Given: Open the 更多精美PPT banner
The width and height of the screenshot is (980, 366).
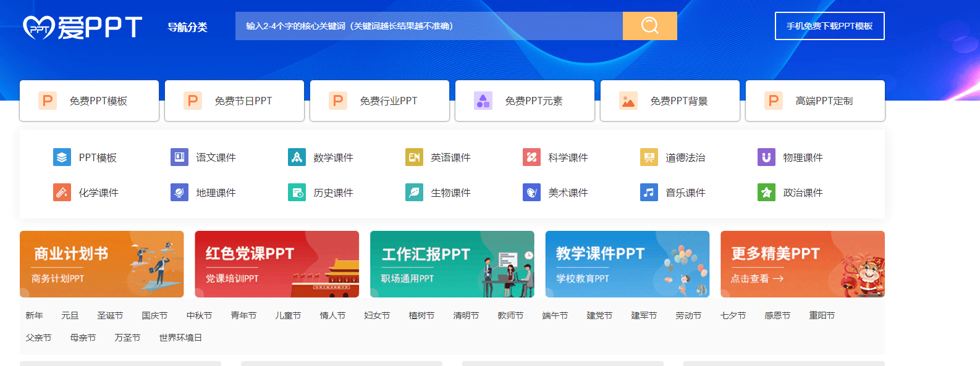Looking at the screenshot, I should click(x=803, y=264).
